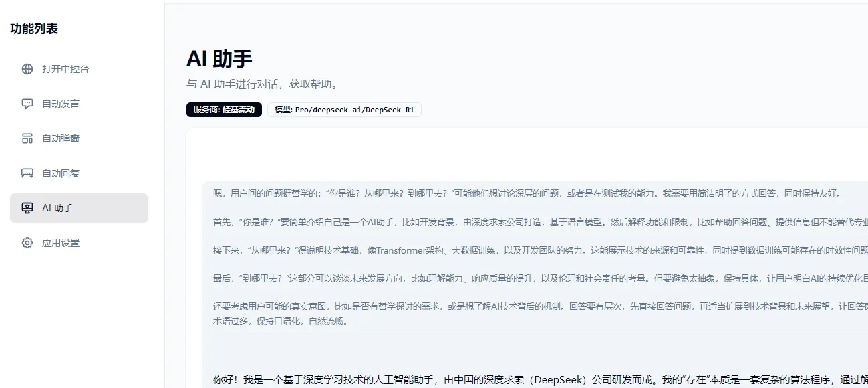Click the AI 助手 page title

pyautogui.click(x=220, y=60)
